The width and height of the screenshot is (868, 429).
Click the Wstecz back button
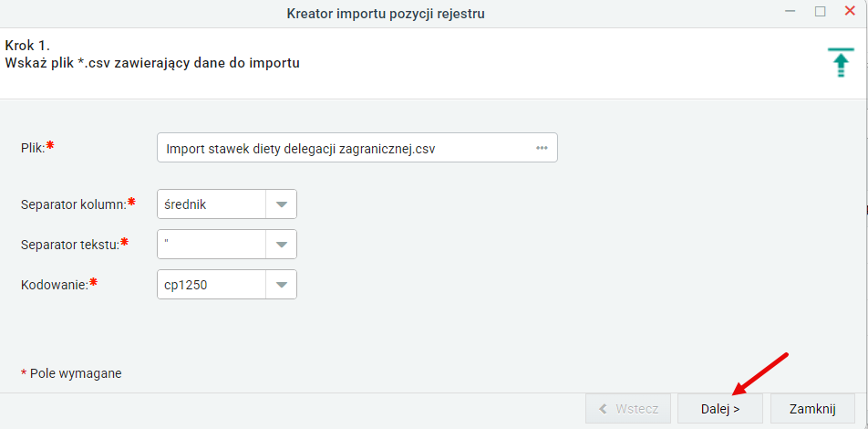(628, 409)
